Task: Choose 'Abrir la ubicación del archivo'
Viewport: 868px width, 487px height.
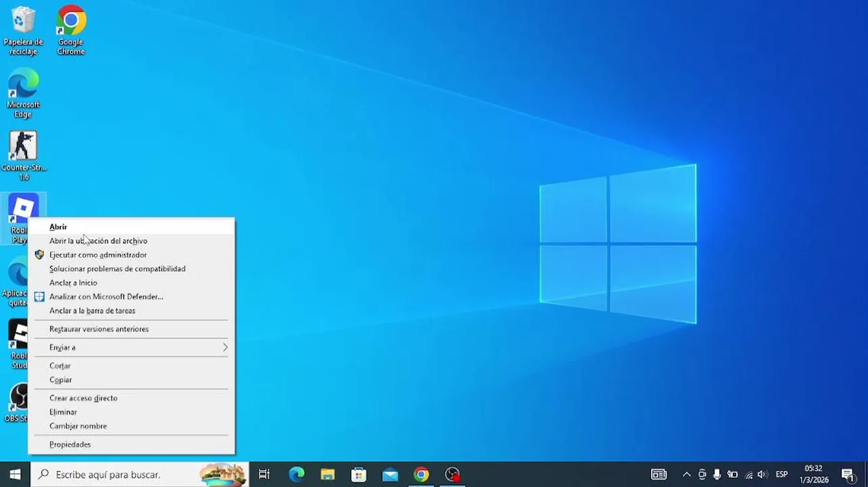Action: [x=131, y=241]
